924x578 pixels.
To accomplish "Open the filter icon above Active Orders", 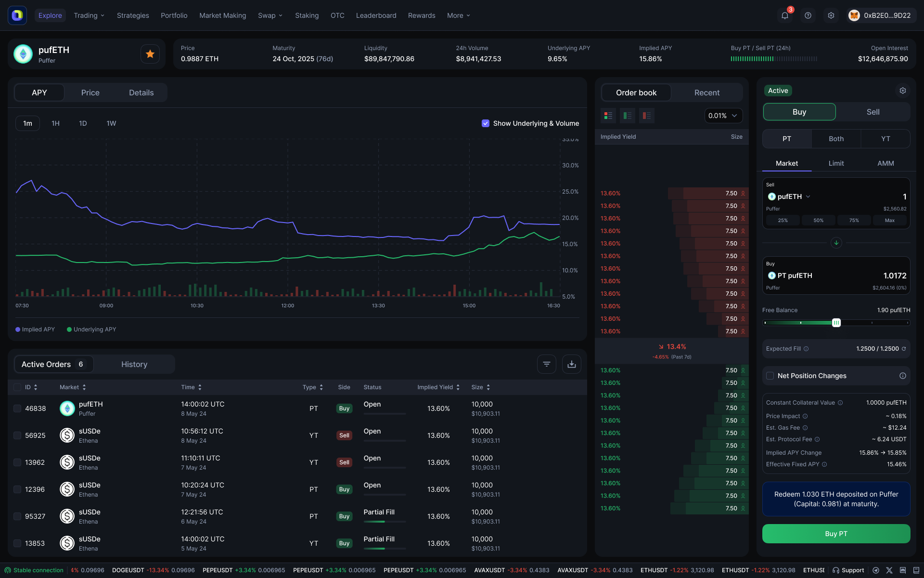I will (x=546, y=364).
